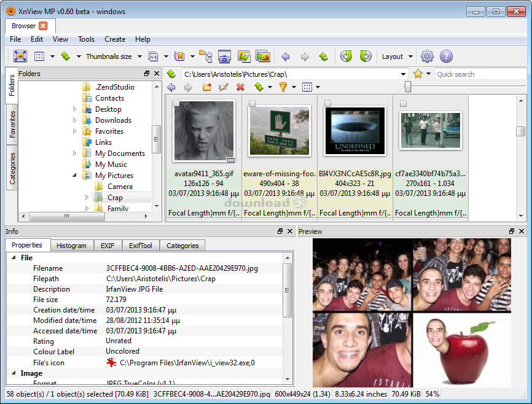Open the Tools menu
This screenshot has width=532, height=404.
[86, 39]
